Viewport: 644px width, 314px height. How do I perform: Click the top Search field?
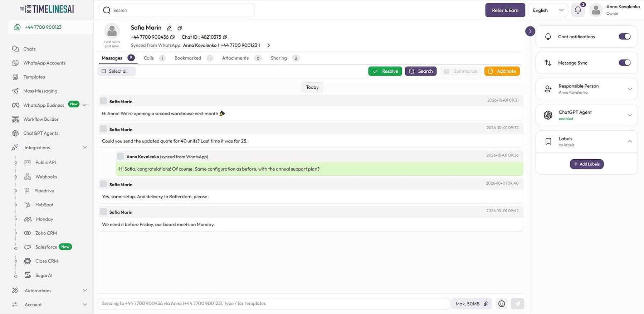tap(177, 10)
